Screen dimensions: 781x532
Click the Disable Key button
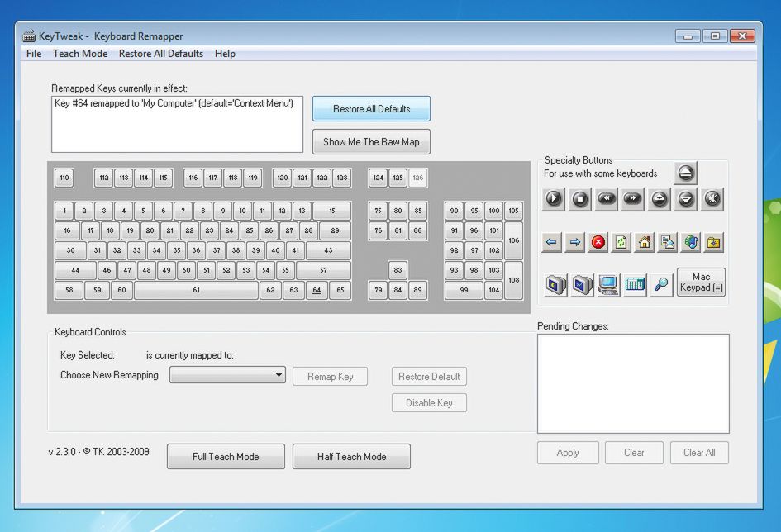click(x=430, y=402)
